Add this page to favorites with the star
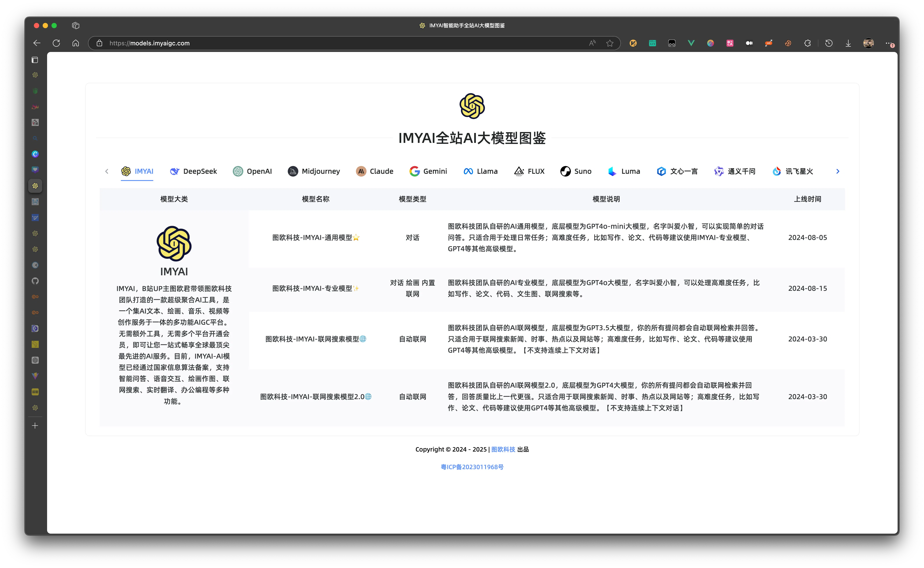This screenshot has height=568, width=924. [610, 43]
